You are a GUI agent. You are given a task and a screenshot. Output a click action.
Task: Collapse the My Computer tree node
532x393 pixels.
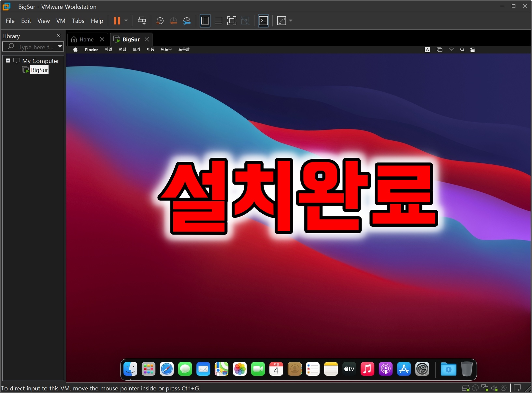coord(8,61)
